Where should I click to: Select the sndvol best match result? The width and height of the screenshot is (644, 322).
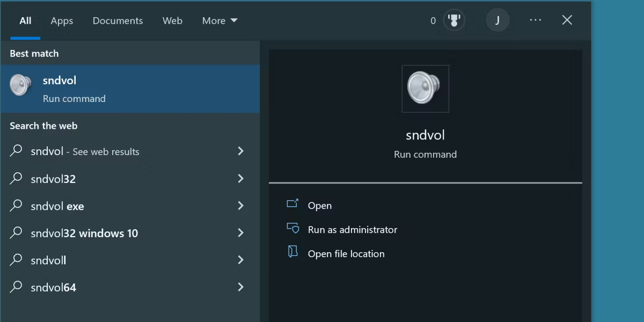(x=130, y=89)
